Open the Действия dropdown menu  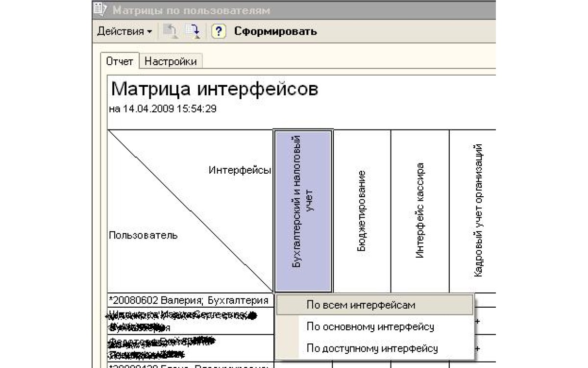[124, 31]
